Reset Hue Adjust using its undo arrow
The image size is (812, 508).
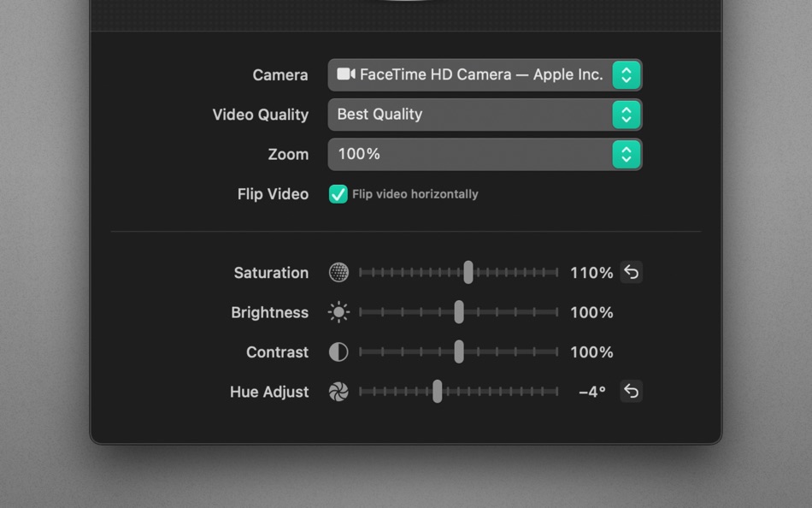point(631,391)
